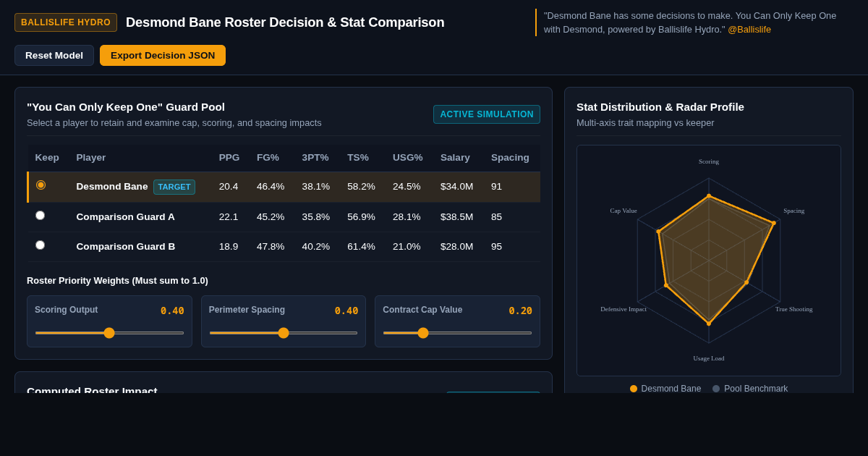Click the Keep column header
868x456 pixels.
(x=47, y=158)
